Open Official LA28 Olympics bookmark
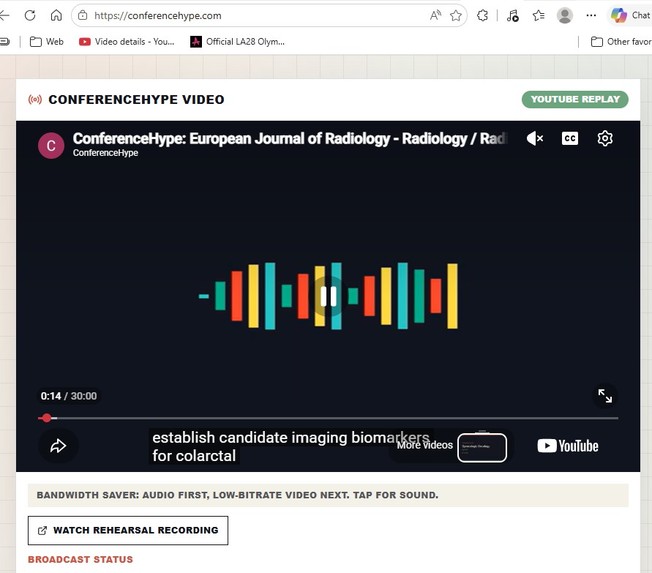The image size is (652, 573). coord(237,42)
